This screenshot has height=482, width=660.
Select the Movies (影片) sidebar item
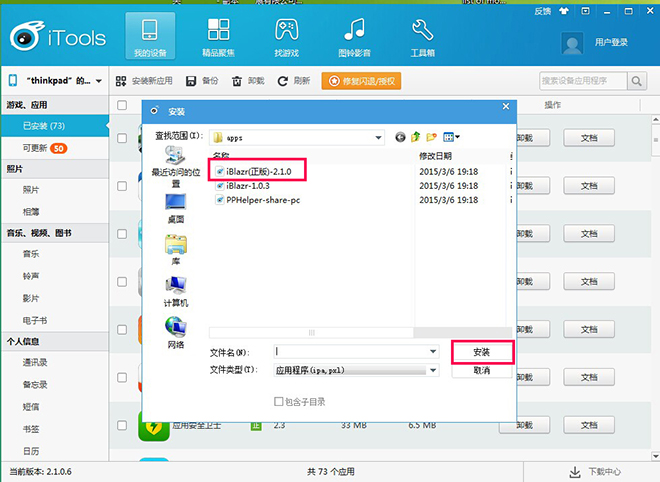click(x=55, y=298)
